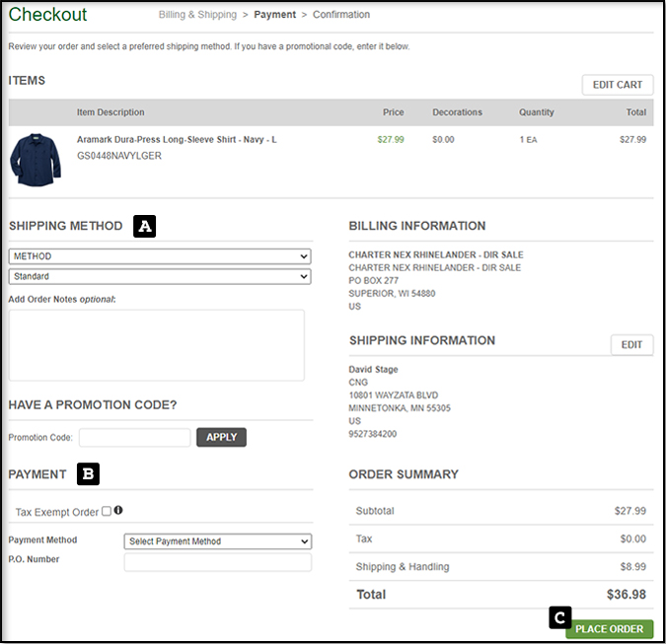The height and width of the screenshot is (644, 666).
Task: Go to Billing & Shipping breadcrumb step
Action: (x=197, y=15)
